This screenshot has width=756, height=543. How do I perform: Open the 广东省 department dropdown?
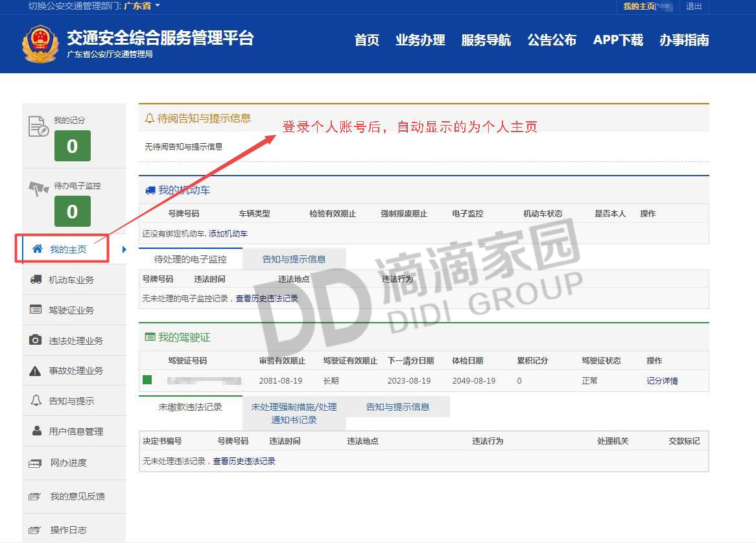pyautogui.click(x=142, y=6)
